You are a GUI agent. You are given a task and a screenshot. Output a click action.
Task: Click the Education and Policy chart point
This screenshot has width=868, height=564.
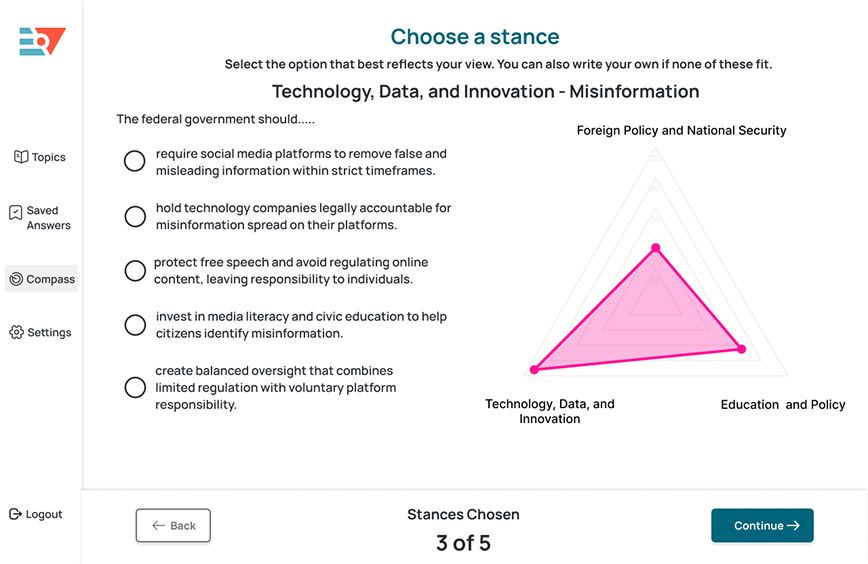(741, 349)
